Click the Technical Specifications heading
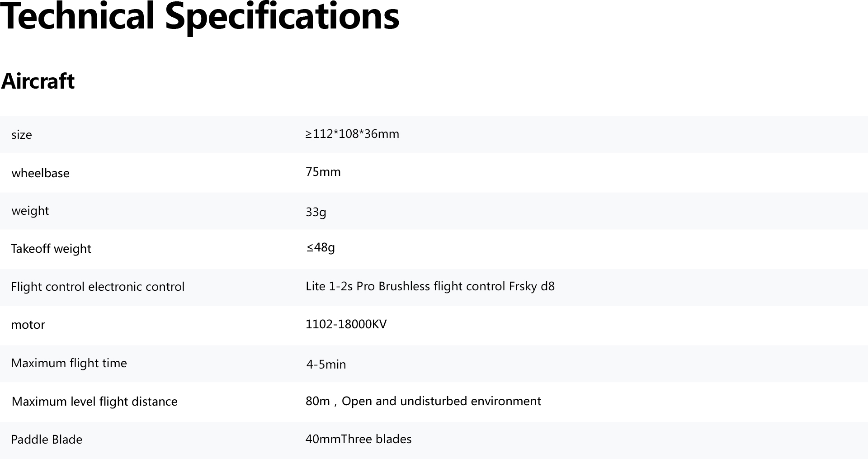 click(x=199, y=17)
